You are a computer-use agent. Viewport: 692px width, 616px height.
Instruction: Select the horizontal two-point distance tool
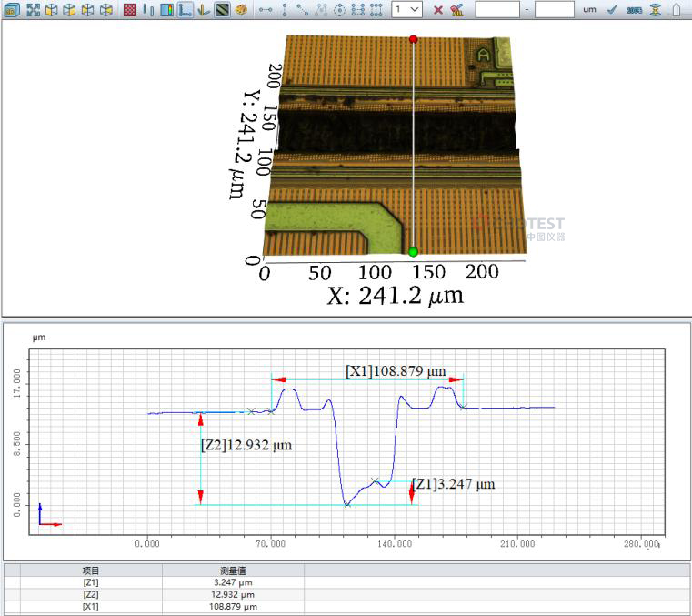point(266,9)
